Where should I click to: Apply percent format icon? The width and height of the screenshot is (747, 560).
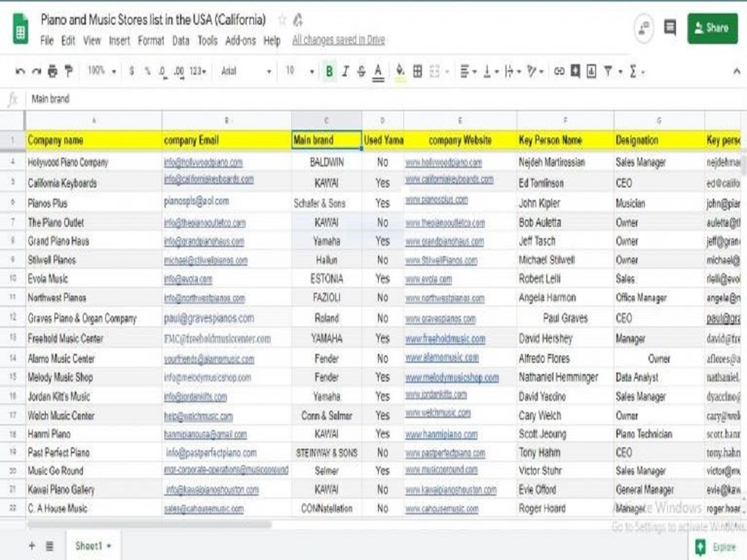(148, 72)
